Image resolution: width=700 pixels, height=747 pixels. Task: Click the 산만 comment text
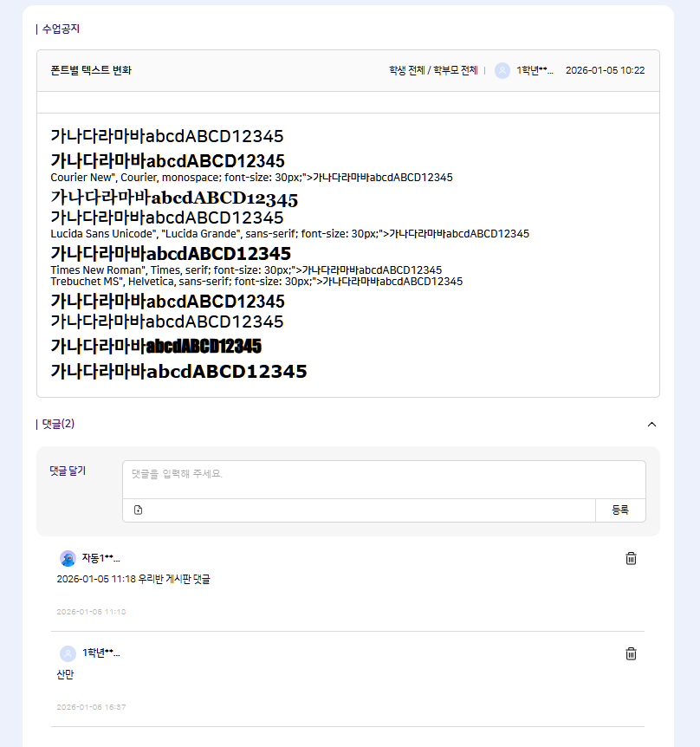(65, 674)
